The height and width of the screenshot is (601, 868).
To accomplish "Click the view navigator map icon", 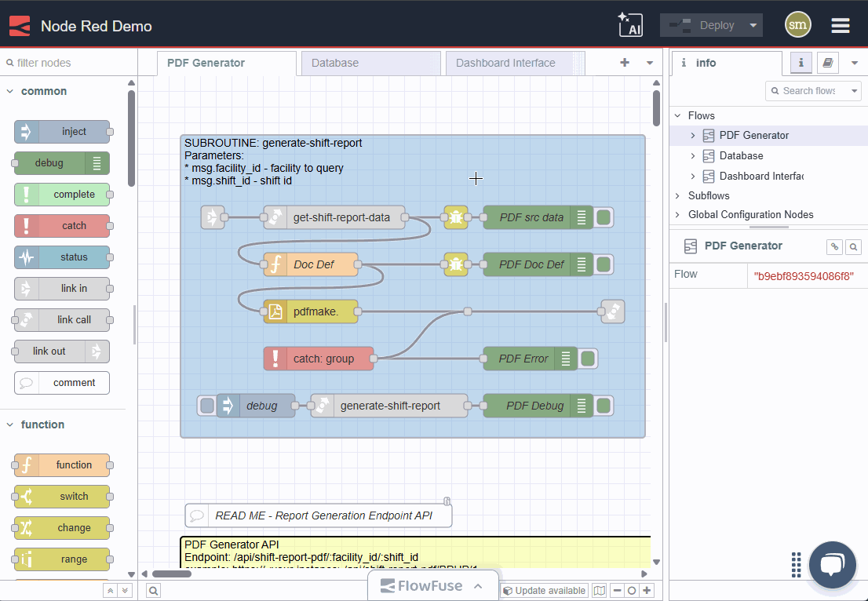I will point(600,590).
